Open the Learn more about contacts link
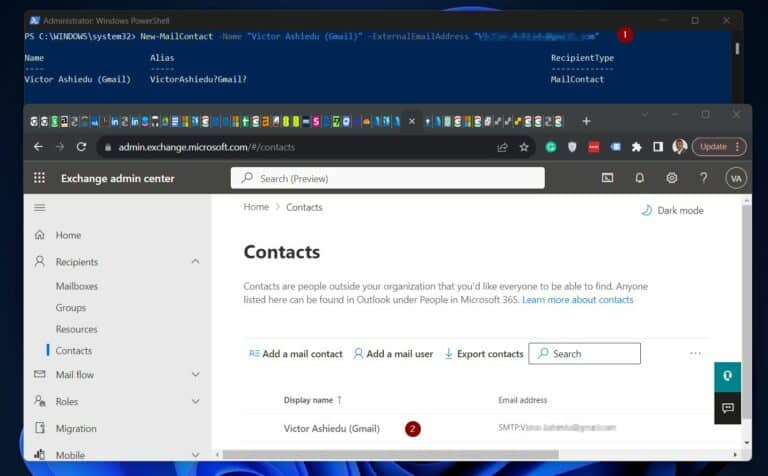The image size is (768, 476). pyautogui.click(x=577, y=300)
